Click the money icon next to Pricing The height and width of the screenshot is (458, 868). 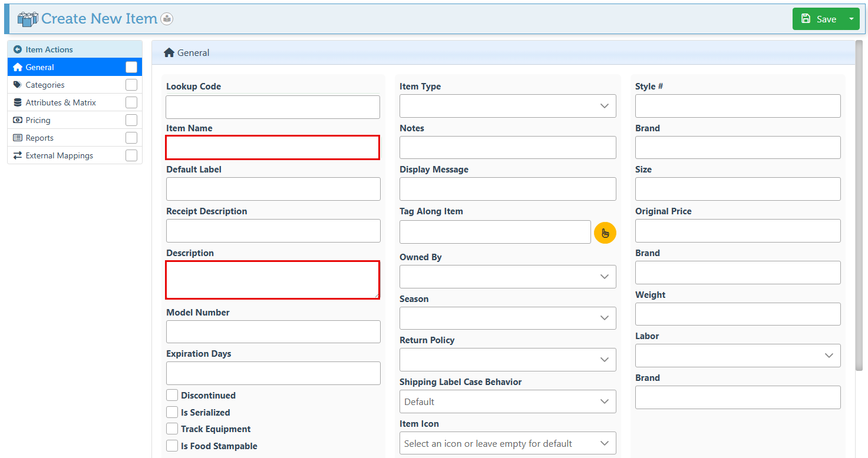click(x=17, y=120)
